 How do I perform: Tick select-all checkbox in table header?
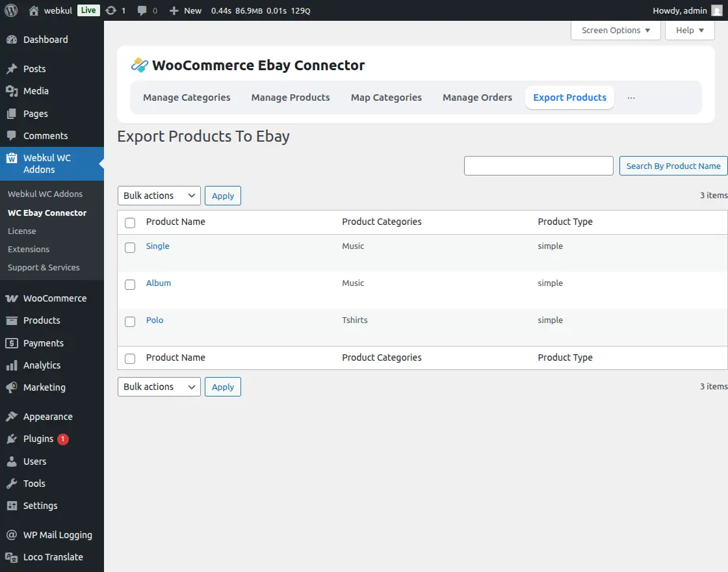(130, 223)
